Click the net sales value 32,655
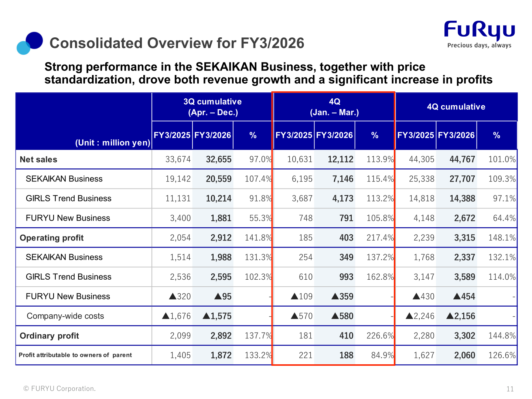The width and height of the screenshot is (532, 399). click(x=219, y=159)
